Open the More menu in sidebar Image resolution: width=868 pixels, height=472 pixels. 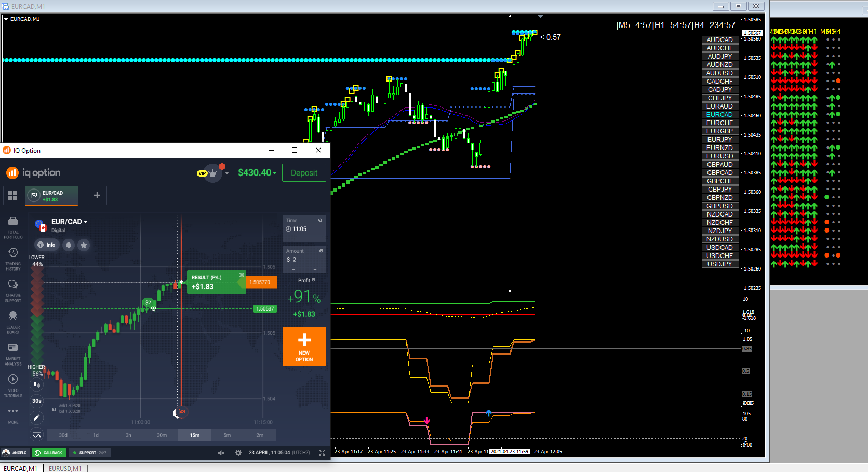pyautogui.click(x=13, y=415)
